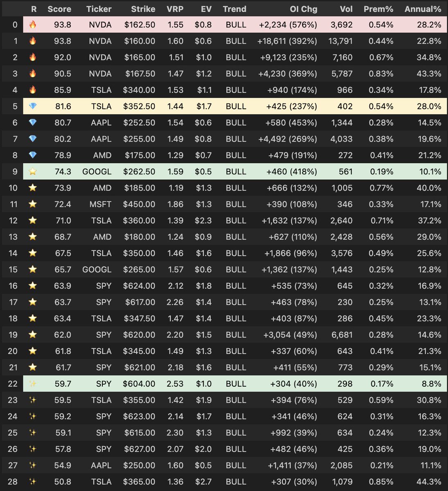Click the sparkles icon on rank 28 TSLA row
The width and height of the screenshot is (448, 491).
click(x=33, y=482)
